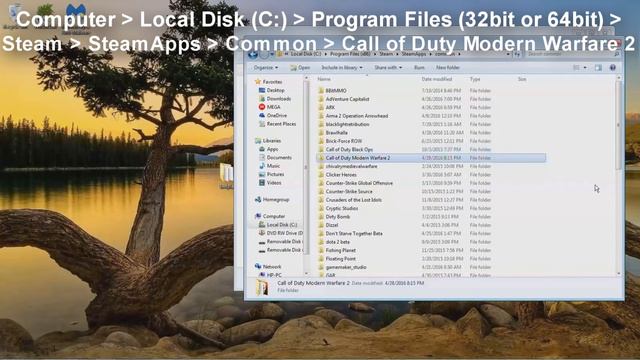Sort by the Date modified column header
This screenshot has height=360, width=640.
(437, 79)
